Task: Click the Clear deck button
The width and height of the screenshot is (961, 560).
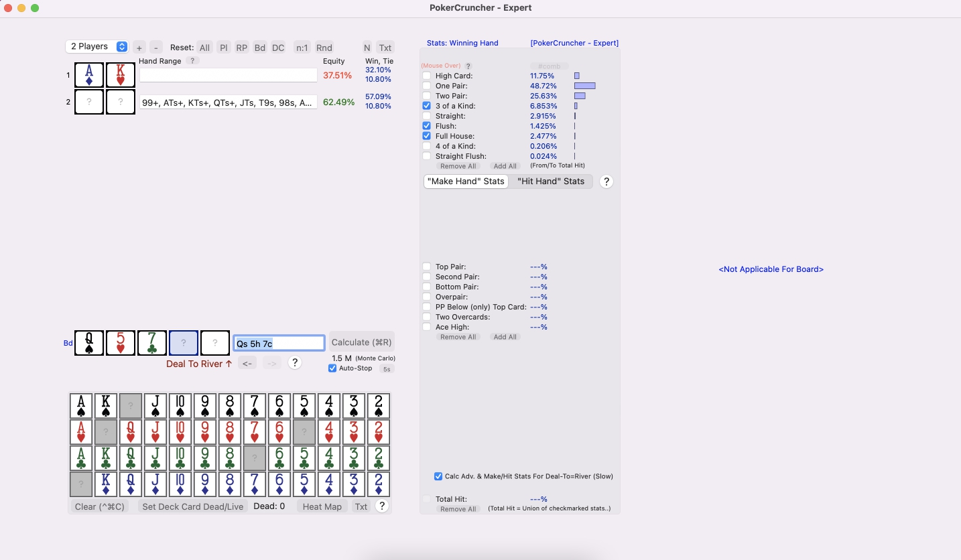Action: coord(100,506)
